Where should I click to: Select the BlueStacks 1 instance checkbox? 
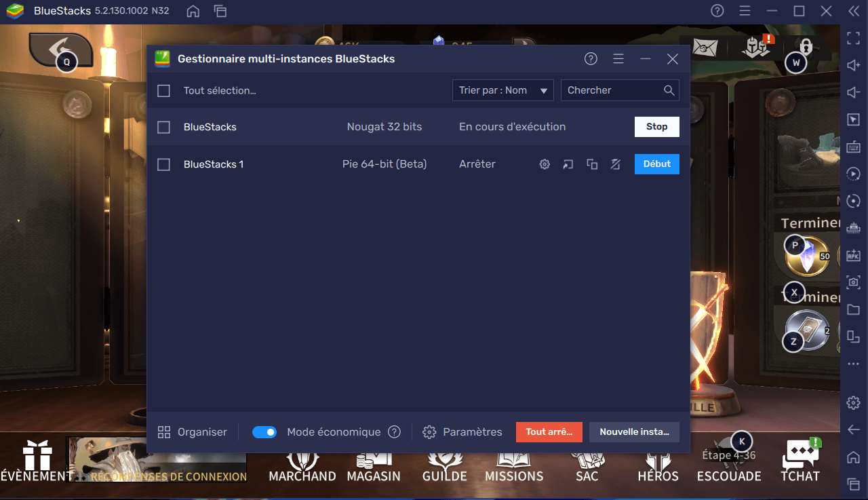pos(163,164)
